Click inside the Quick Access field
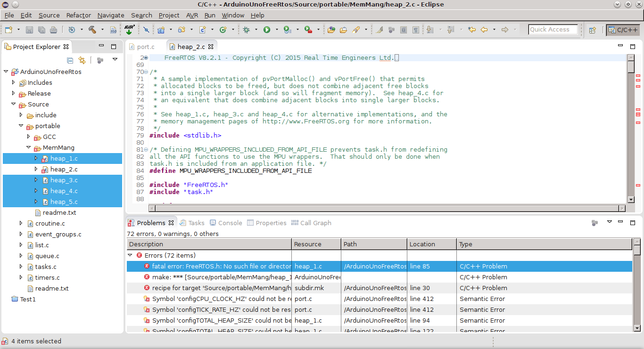This screenshot has height=349, width=644. click(x=553, y=29)
